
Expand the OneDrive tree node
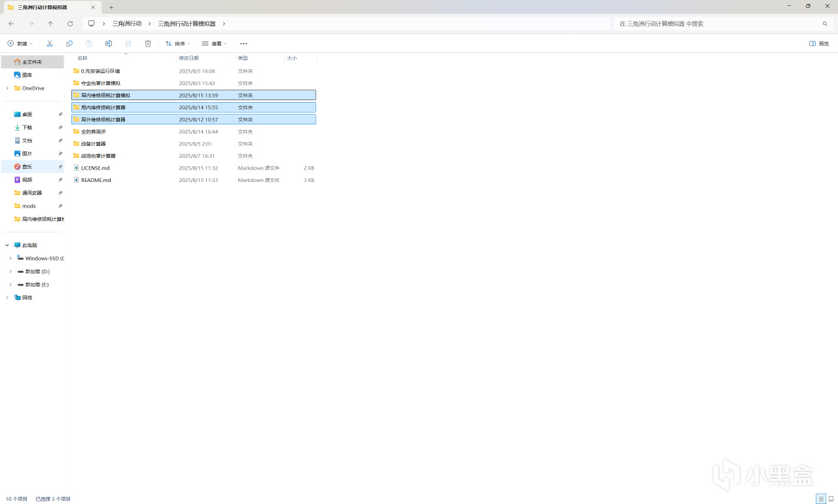point(7,88)
